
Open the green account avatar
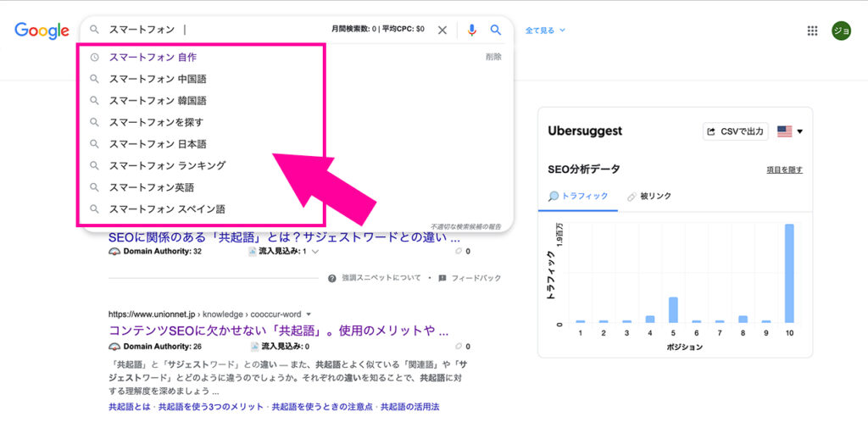842,31
